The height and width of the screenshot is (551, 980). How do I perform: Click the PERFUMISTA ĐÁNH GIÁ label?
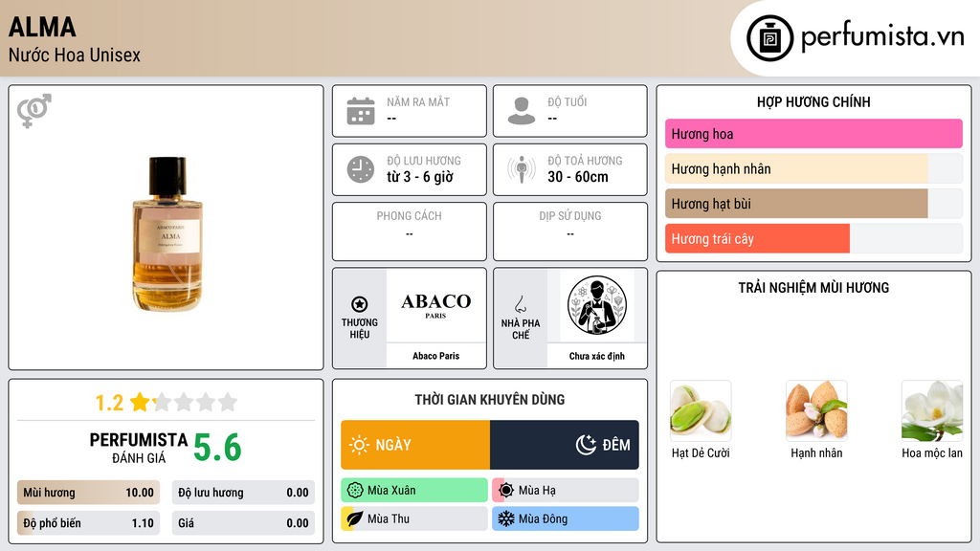point(139,448)
